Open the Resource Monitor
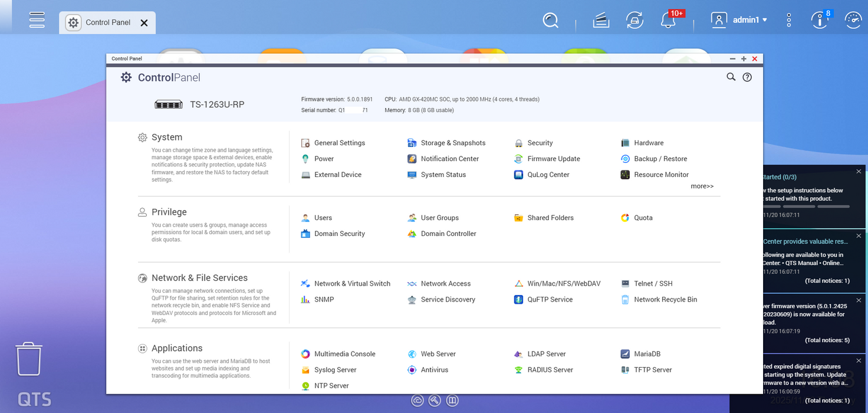 tap(660, 175)
